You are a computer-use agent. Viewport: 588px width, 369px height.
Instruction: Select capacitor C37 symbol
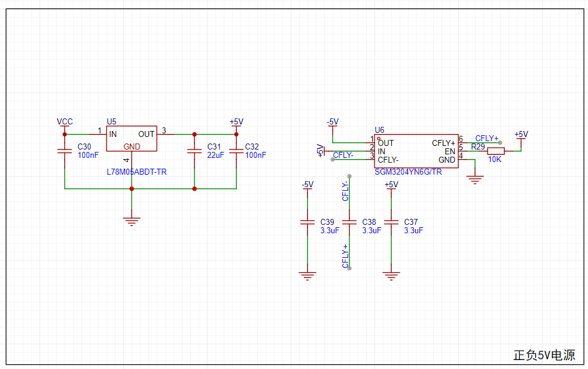391,222
